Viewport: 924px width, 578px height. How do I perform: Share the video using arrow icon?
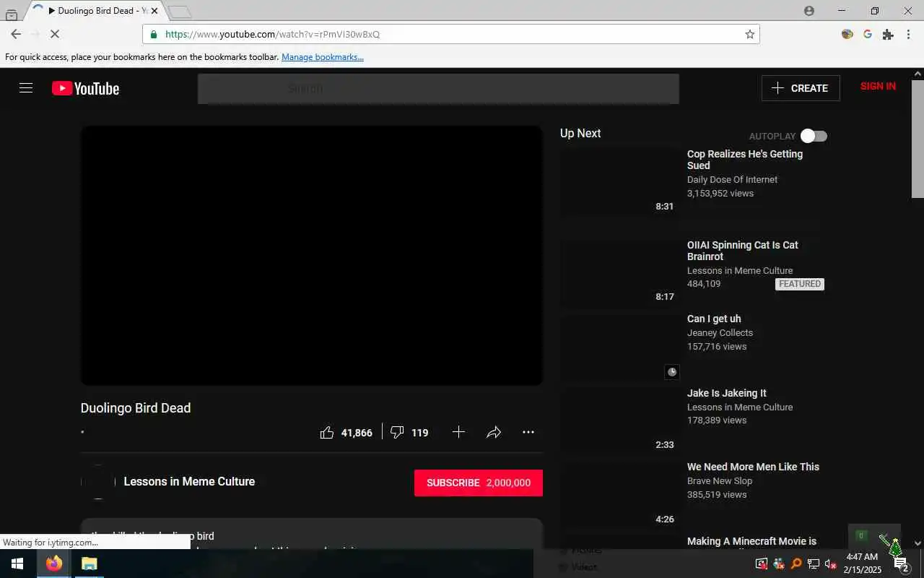[494, 432]
